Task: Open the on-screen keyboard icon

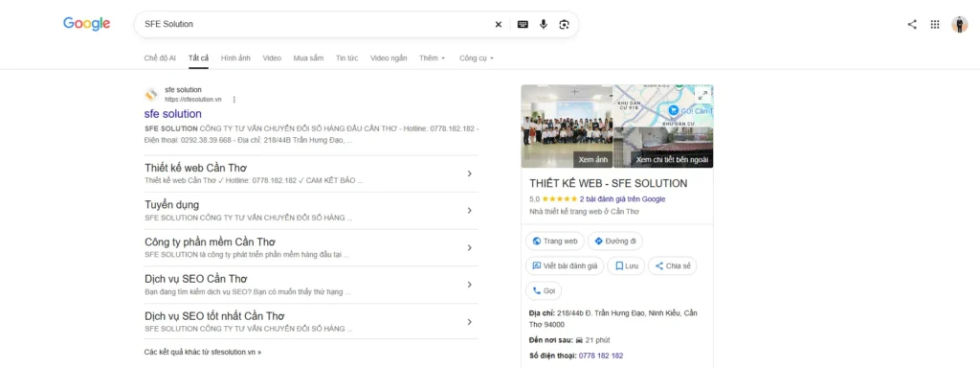Action: 523,24
